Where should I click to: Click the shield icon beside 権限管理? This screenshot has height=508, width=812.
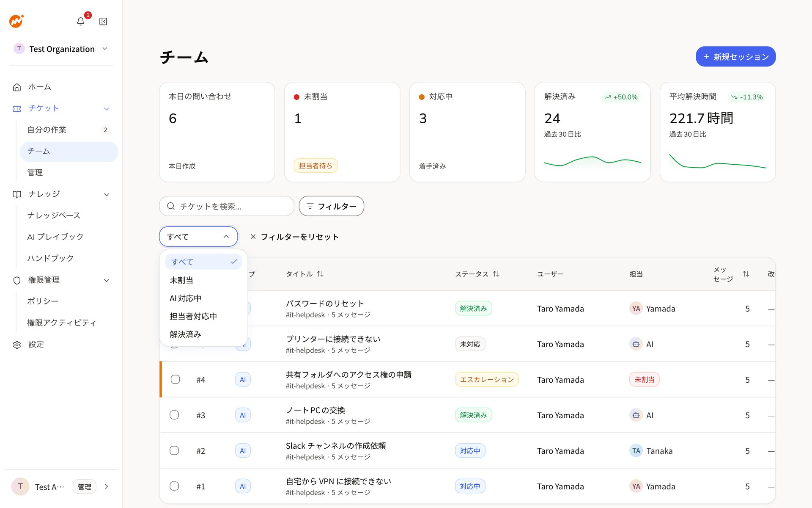point(17,280)
